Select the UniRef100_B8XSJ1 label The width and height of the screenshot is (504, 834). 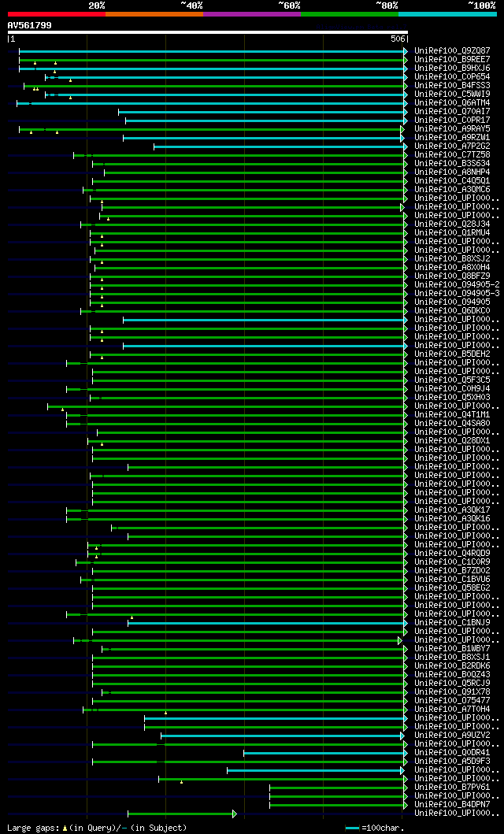pos(453,658)
